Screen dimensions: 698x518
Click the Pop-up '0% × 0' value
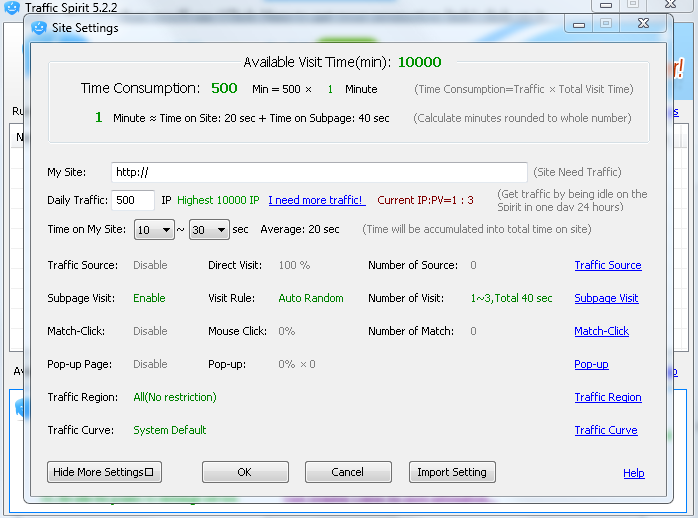pos(297,364)
